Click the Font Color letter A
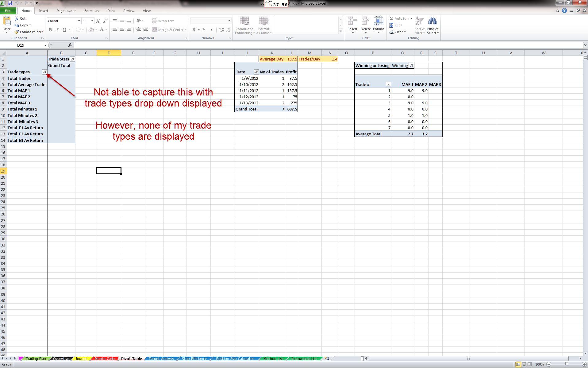 coord(102,30)
